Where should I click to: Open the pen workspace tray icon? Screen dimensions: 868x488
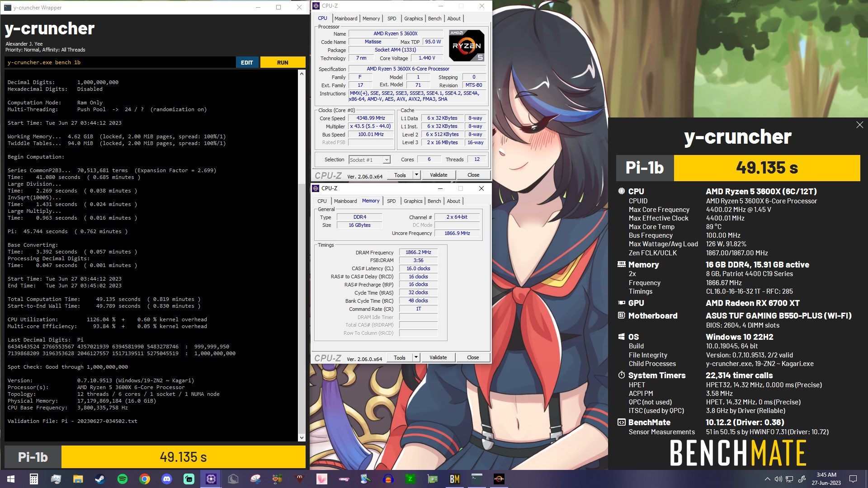(802, 479)
